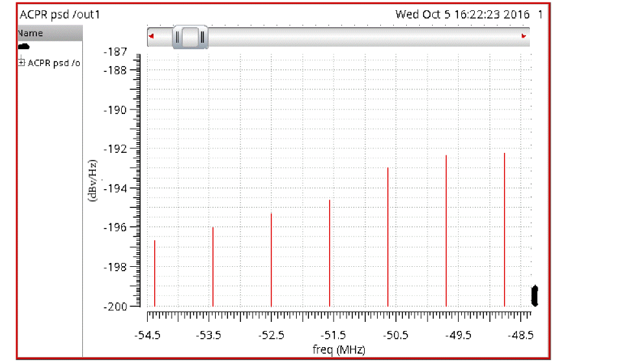
Task: Click the red spectral line at -52.5 MHz
Action: point(271,260)
